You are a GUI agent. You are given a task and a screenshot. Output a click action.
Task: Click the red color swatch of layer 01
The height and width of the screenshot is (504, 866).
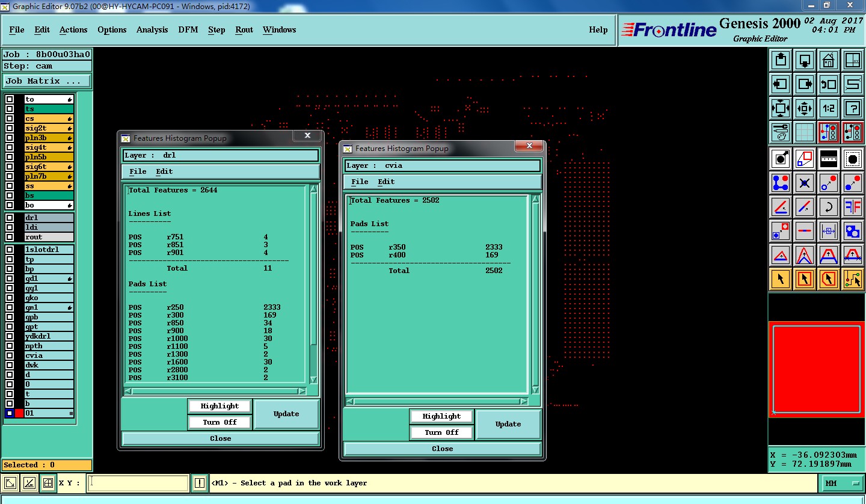pyautogui.click(x=19, y=413)
